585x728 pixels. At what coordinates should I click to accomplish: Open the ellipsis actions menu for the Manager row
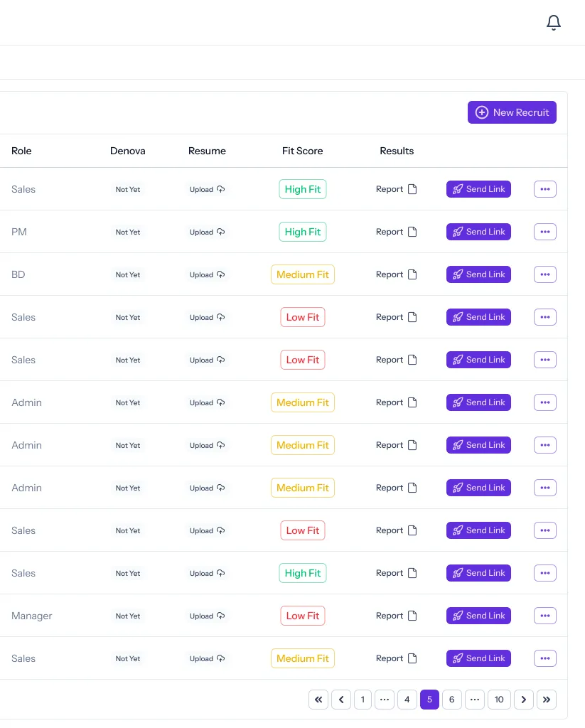click(x=544, y=616)
